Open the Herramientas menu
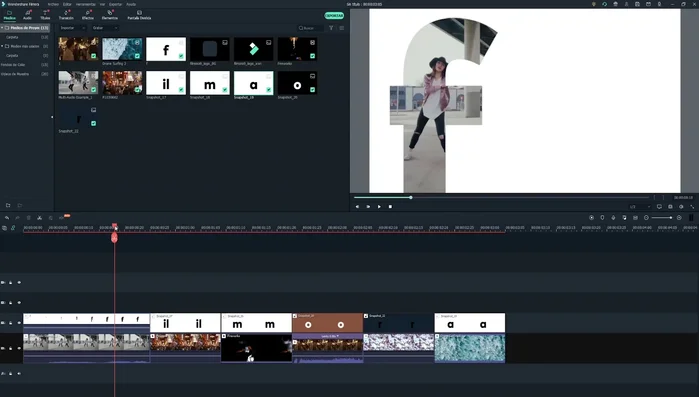This screenshot has width=699, height=397. (x=85, y=4)
